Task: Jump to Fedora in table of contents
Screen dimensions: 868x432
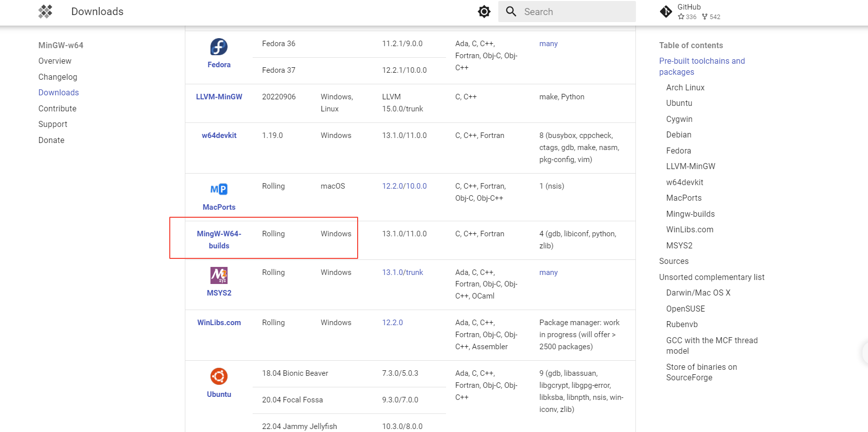Action: (679, 151)
